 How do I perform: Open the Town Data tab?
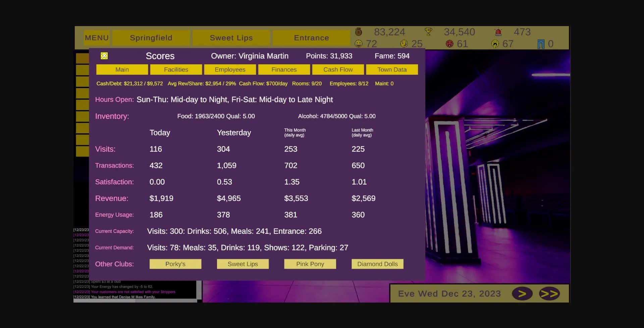point(392,69)
